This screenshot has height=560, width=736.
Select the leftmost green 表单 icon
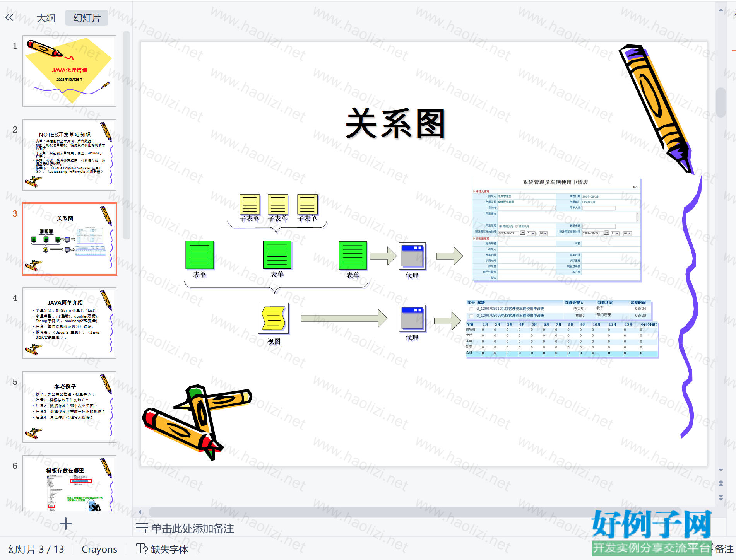tap(200, 255)
